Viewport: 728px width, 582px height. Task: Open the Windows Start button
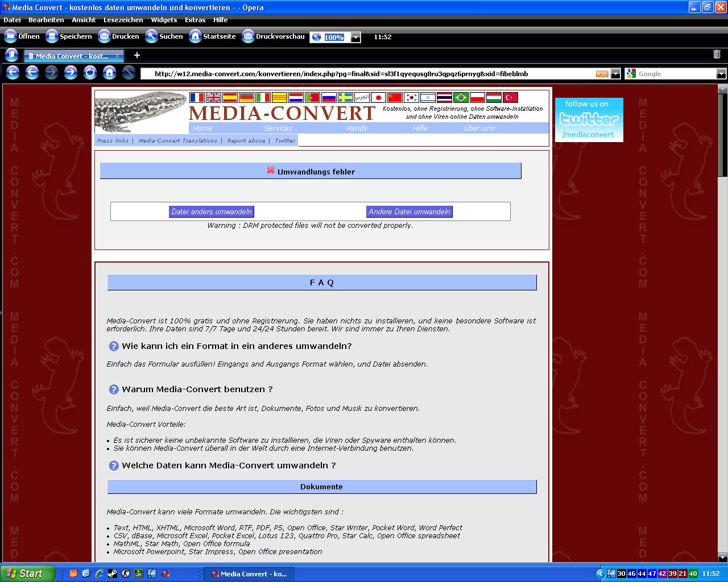point(28,573)
